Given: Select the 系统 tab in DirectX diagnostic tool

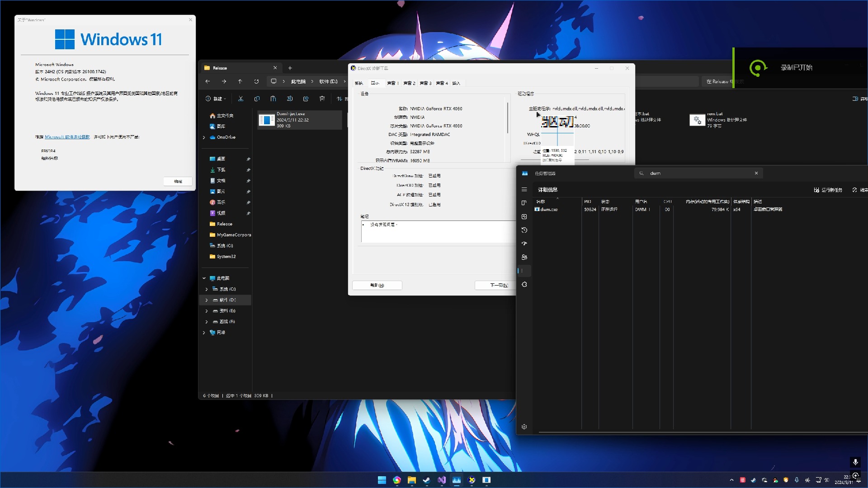Looking at the screenshot, I should 359,83.
